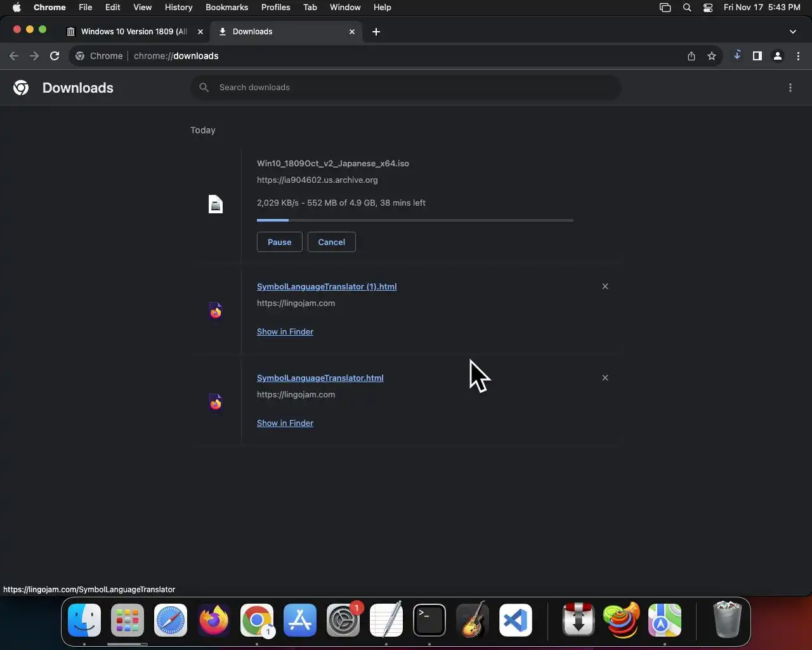Viewport: 812px width, 650px height.
Task: Click file icon for SymbolLanguageTranslator (1).html
Action: pos(216,312)
